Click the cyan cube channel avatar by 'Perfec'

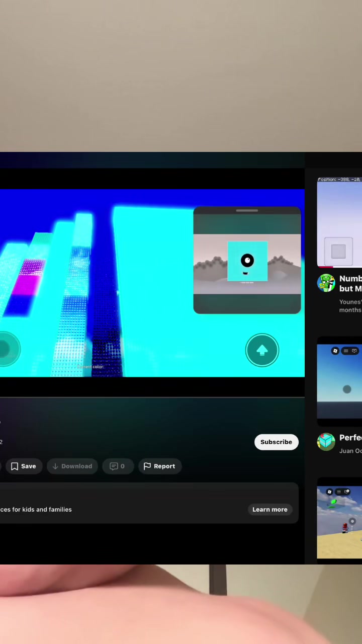click(x=326, y=442)
